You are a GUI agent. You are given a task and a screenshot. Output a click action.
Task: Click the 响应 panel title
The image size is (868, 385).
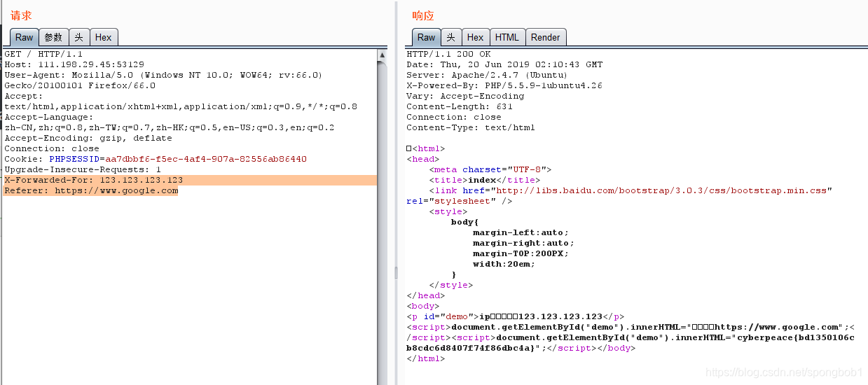(423, 15)
